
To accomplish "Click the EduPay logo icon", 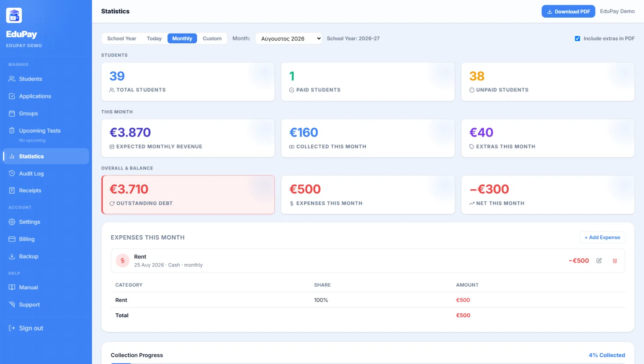I will pos(14,15).
